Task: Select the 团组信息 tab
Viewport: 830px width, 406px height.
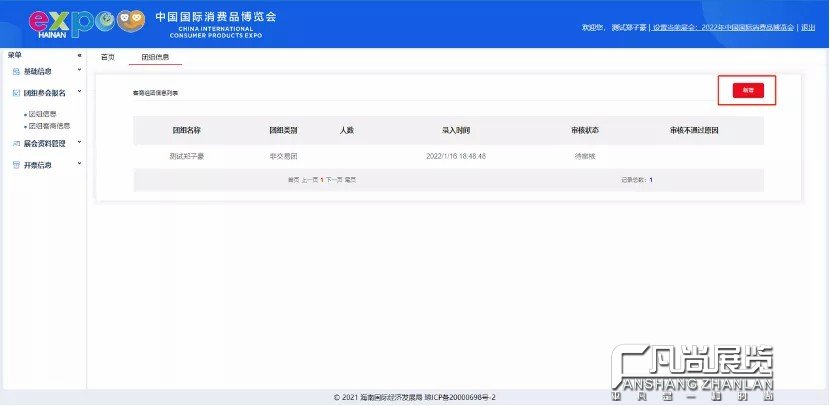Action: pos(155,57)
